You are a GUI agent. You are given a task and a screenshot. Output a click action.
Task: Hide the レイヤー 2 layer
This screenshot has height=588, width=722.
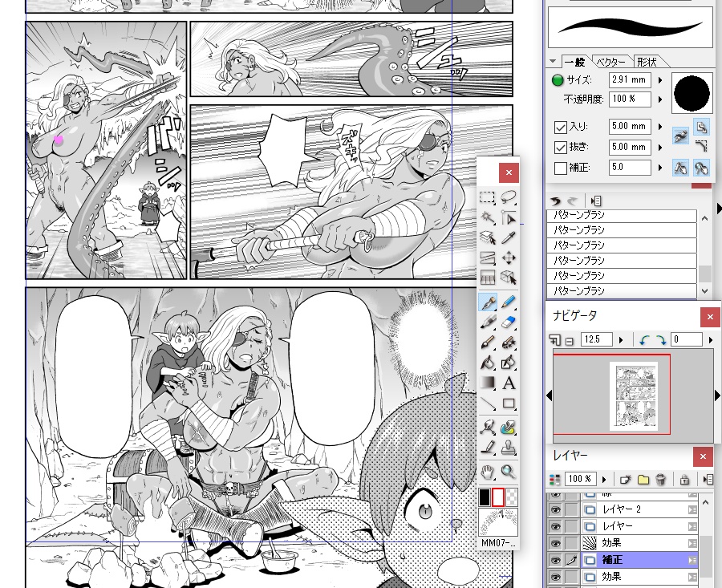(555, 509)
